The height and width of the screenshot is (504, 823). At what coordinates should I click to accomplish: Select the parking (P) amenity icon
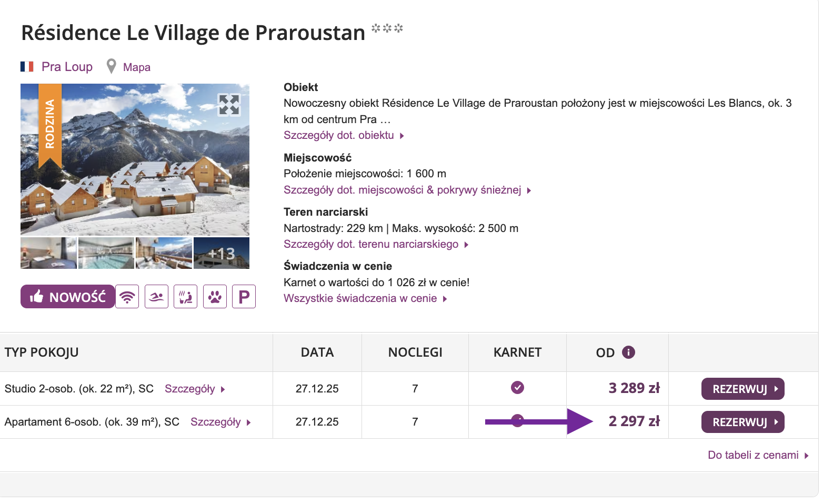(244, 296)
